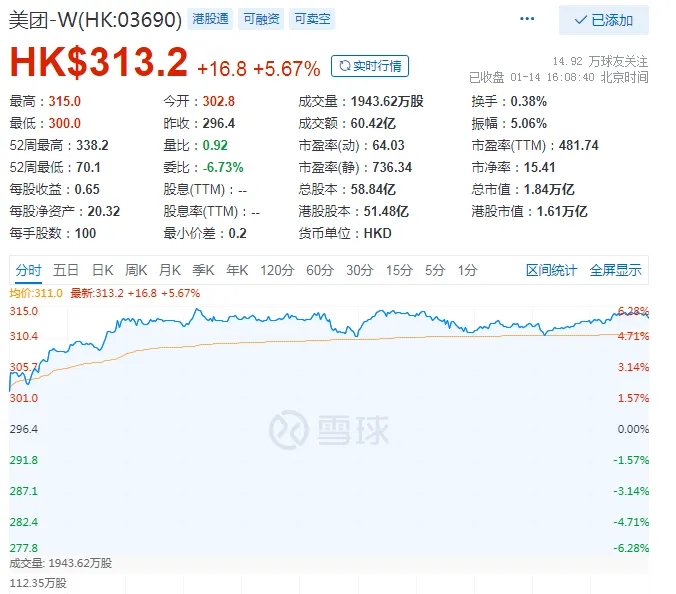The image size is (676, 594).
Task: Click the 112.35万股 volume axis label
Action: click(x=38, y=583)
